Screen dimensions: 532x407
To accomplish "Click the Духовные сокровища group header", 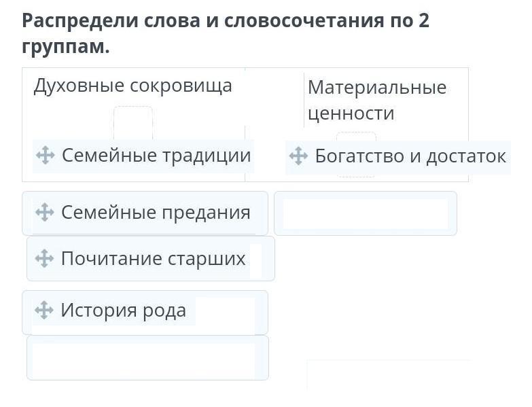I will tap(132, 86).
